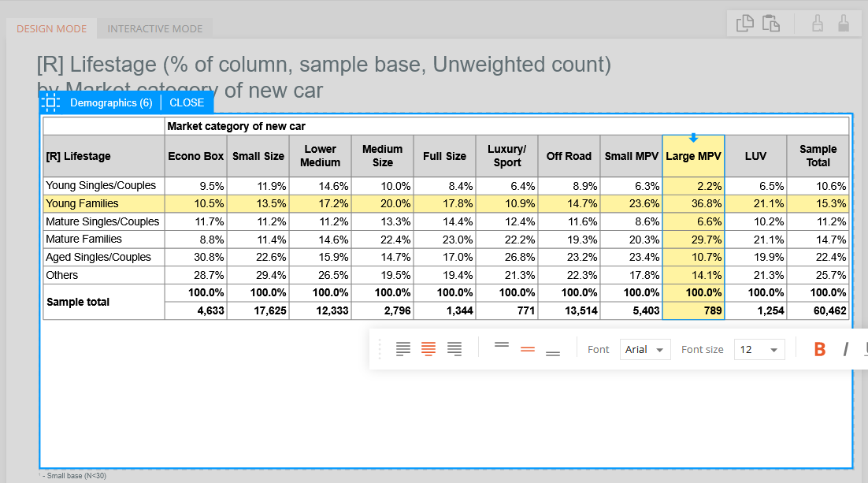The width and height of the screenshot is (868, 483).
Task: Select the outlined format painter brush icon
Action: click(x=816, y=24)
